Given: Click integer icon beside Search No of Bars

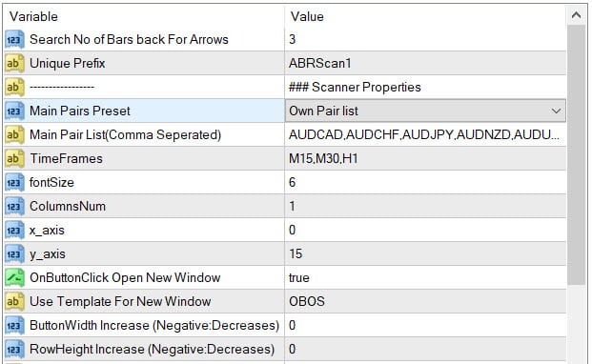Looking at the screenshot, I should (14, 40).
